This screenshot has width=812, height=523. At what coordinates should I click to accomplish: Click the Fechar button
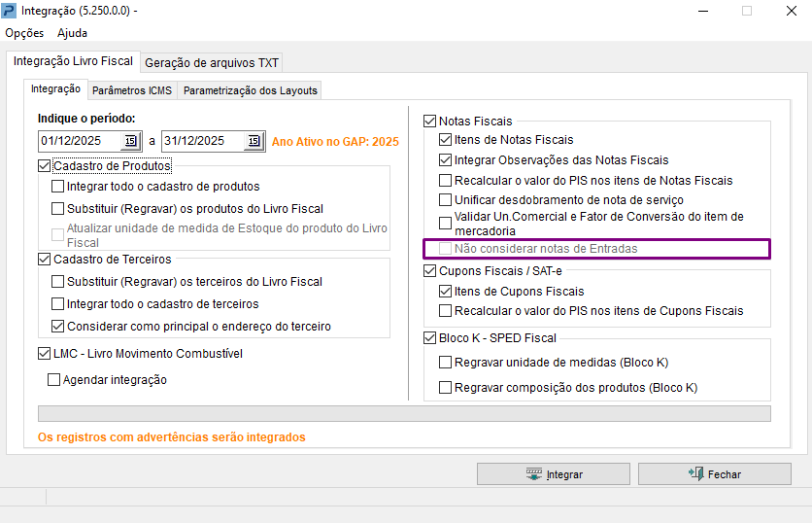click(715, 474)
